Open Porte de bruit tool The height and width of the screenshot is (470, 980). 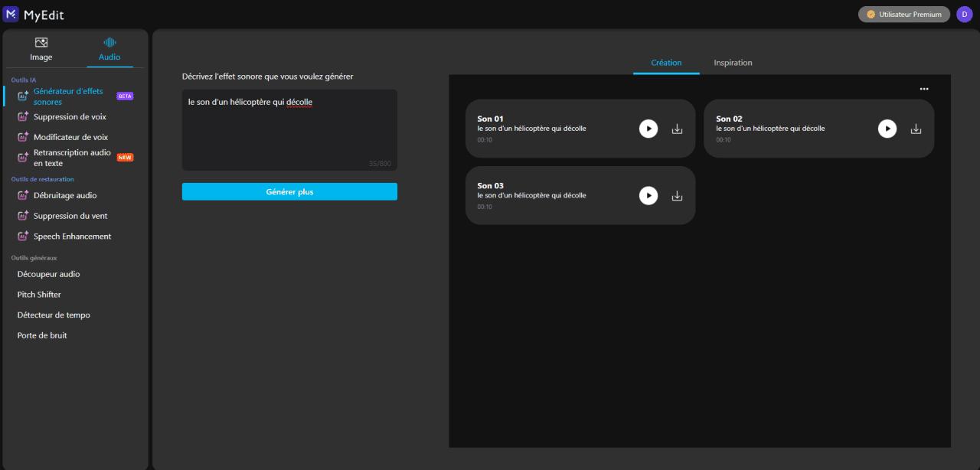click(42, 335)
